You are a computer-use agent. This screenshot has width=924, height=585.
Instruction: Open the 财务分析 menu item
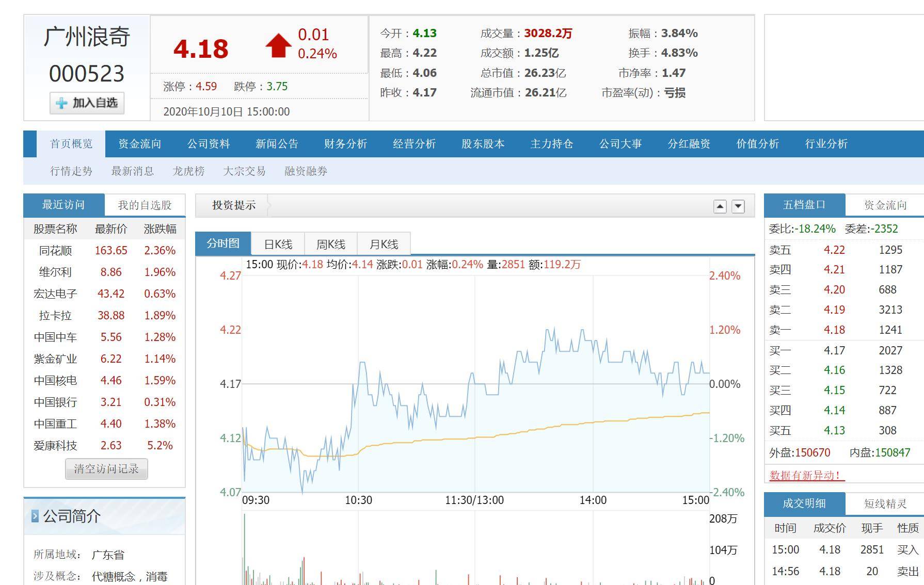point(346,144)
